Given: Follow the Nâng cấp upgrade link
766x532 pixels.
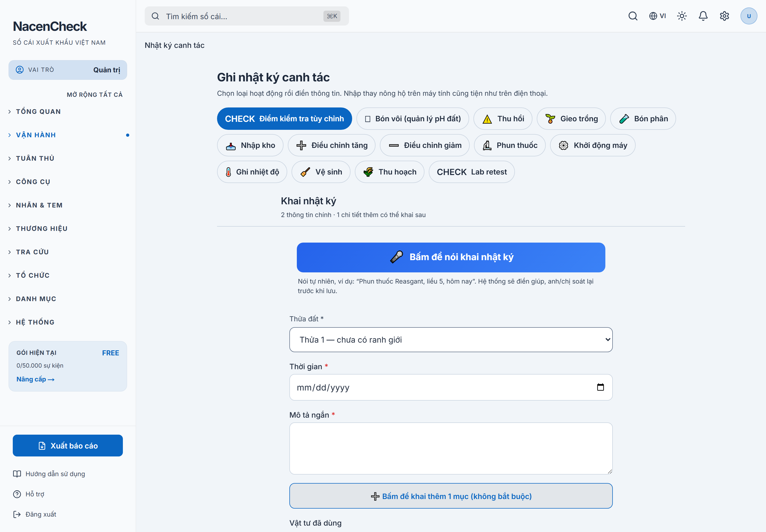Looking at the screenshot, I should [35, 379].
